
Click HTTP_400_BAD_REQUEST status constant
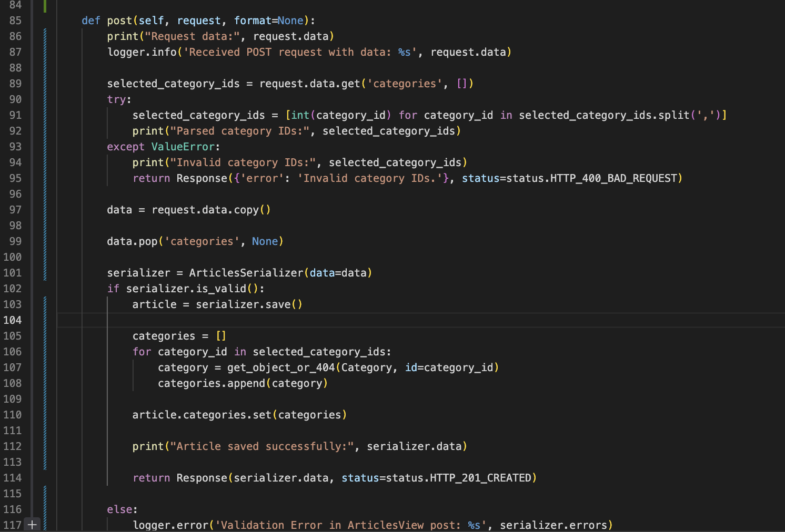613,178
